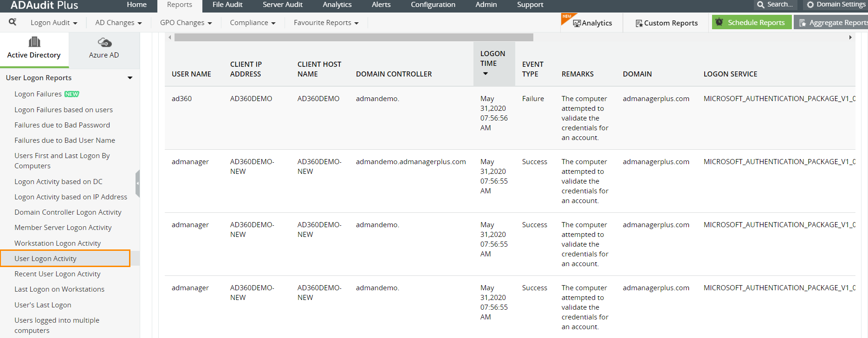Open the Reports tab
Image resolution: width=868 pixels, height=338 pixels.
click(x=180, y=5)
